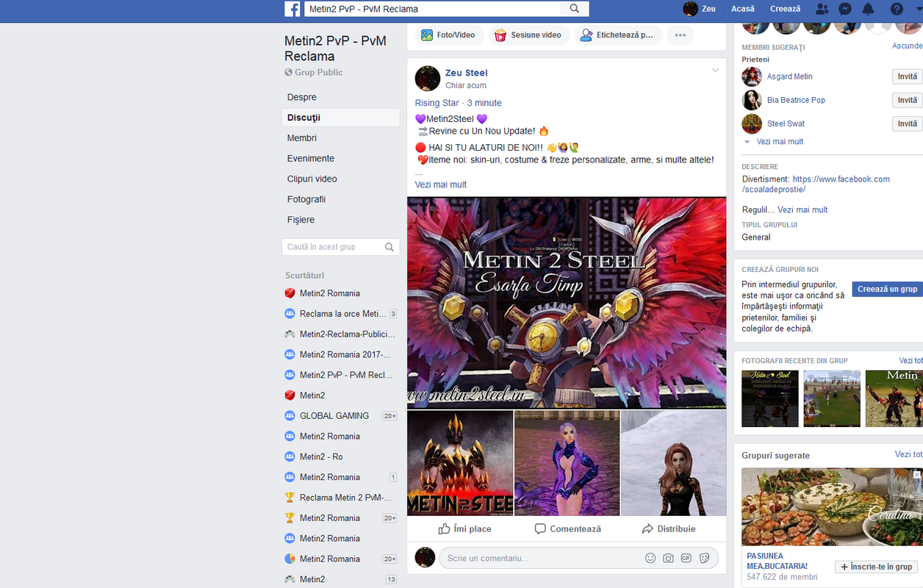Click Creează in top navigation
Screen dimensions: 923x588
point(785,9)
